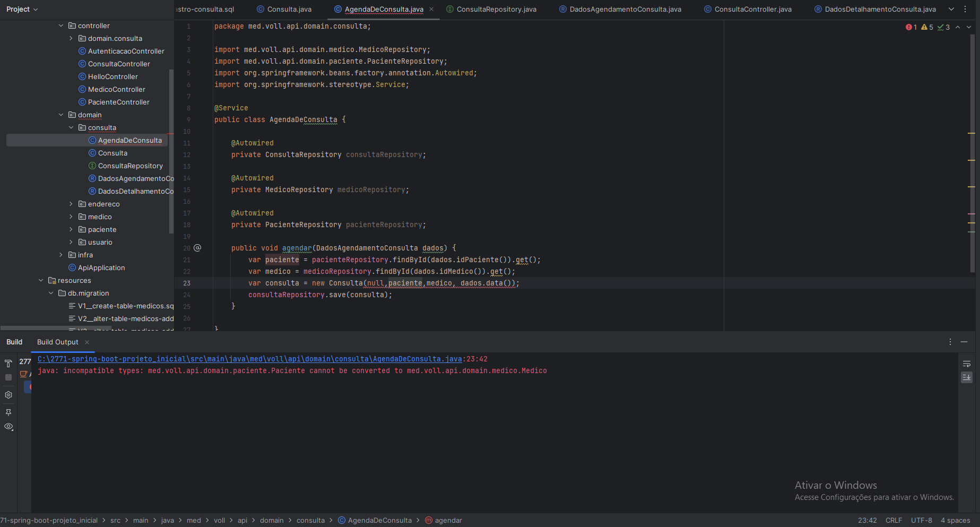Open MedicoController in project tree
This screenshot has height=527, width=980.
pyautogui.click(x=116, y=89)
